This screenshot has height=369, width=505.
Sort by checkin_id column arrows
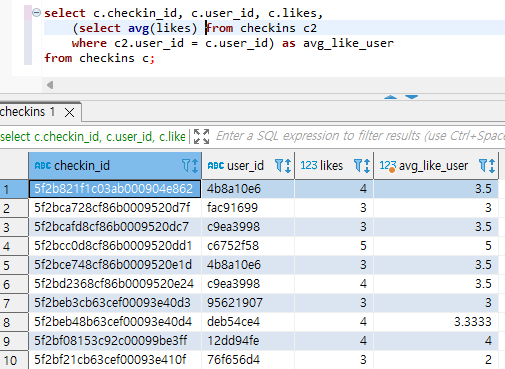pyautogui.click(x=195, y=166)
